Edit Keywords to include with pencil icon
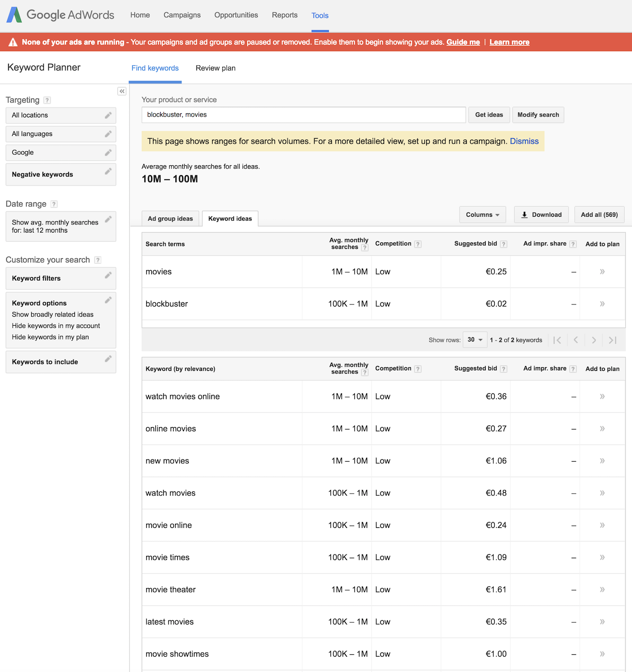632x672 pixels. click(108, 359)
